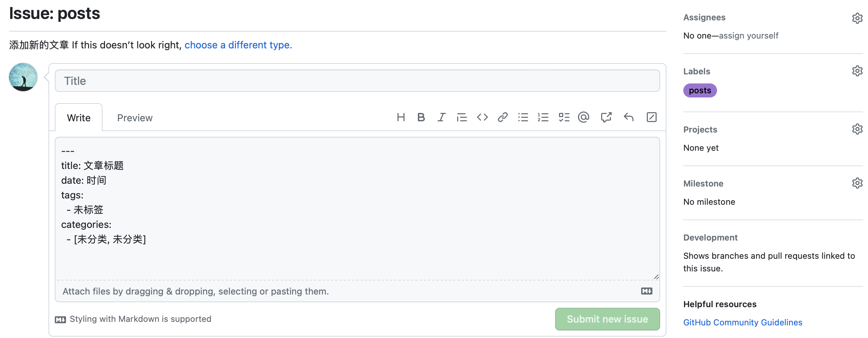This screenshot has width=868, height=338.
Task: Click the Submit new issue button
Action: pyautogui.click(x=607, y=319)
